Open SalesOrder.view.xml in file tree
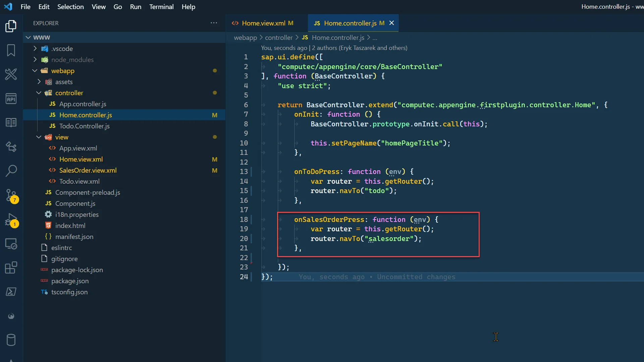 tap(88, 170)
